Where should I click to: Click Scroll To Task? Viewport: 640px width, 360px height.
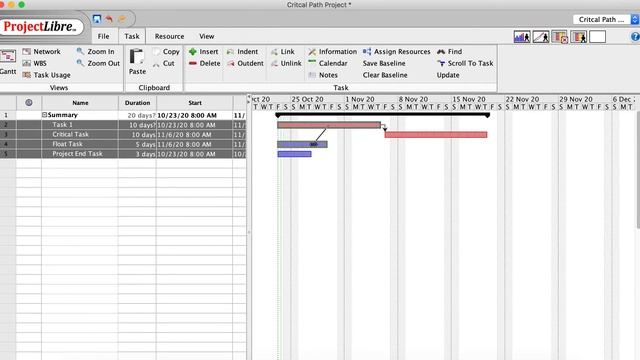click(465, 63)
